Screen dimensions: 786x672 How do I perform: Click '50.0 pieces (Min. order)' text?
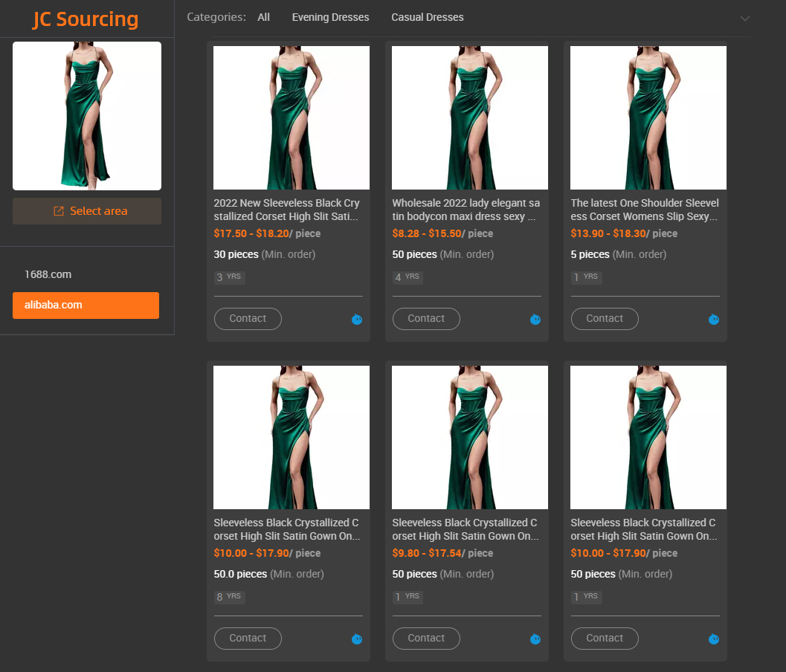click(268, 575)
